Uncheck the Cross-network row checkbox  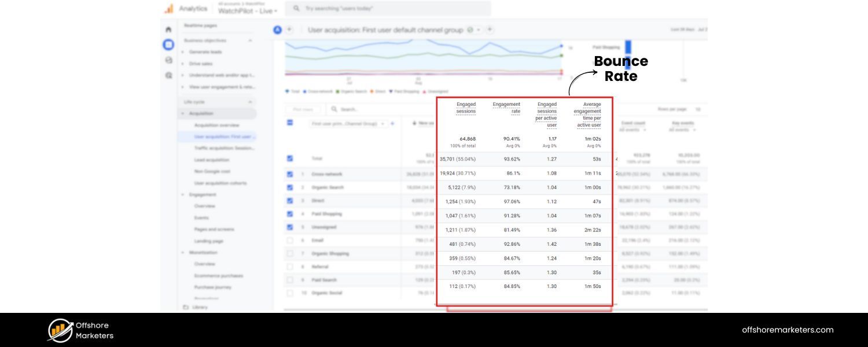pos(290,173)
